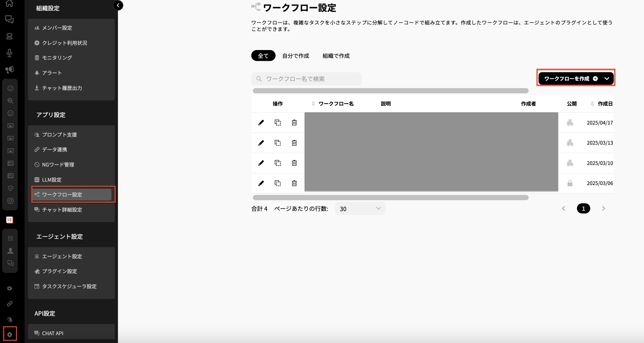Click inside the workflow name search field

[x=306, y=78]
